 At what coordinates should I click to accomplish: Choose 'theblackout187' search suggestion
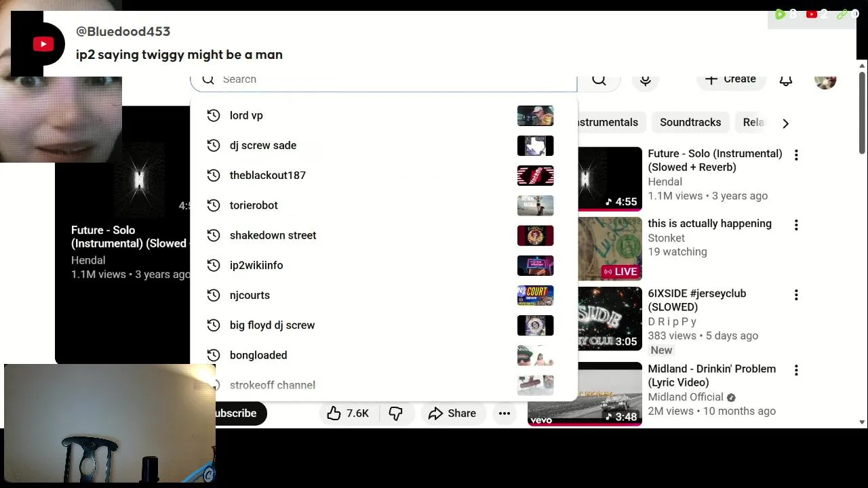pos(384,175)
